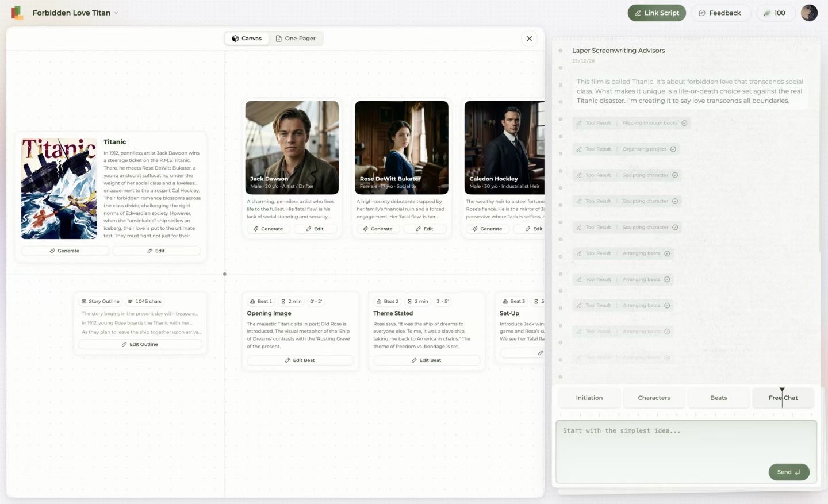Edit the Rose DeWitt Bukater character
Viewport: 828px width, 504px height.
click(425, 229)
